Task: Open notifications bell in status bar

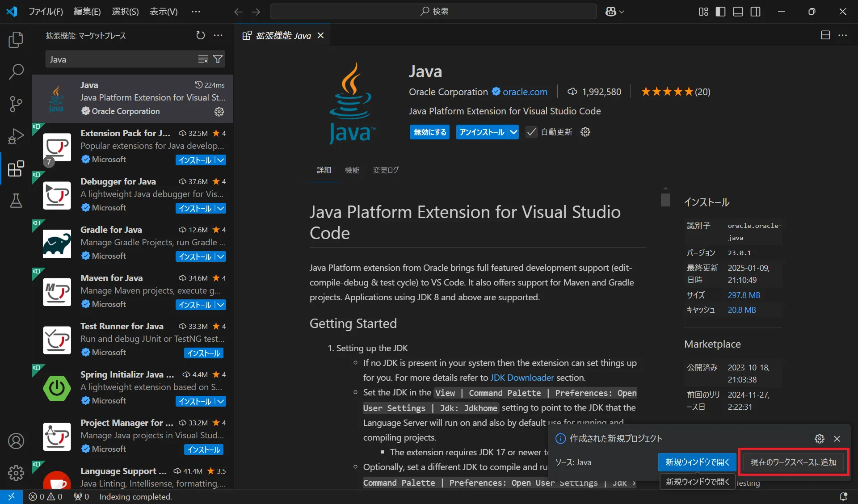Action: click(843, 496)
